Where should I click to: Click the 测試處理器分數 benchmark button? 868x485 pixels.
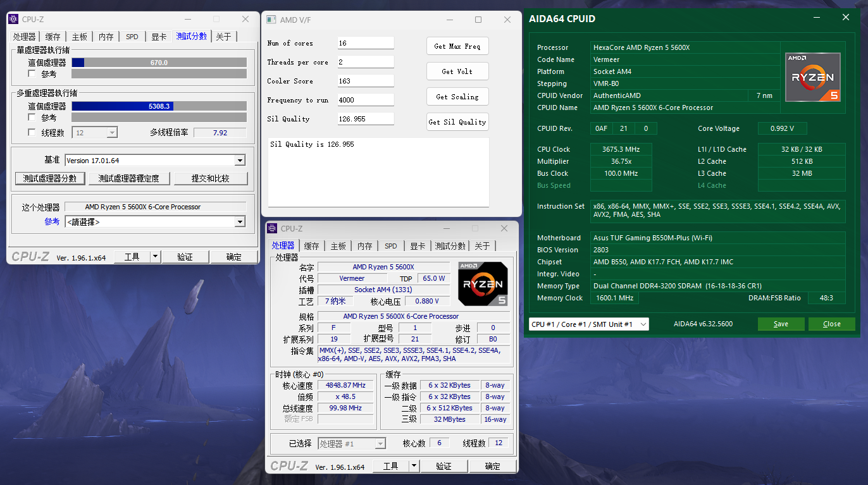click(x=50, y=179)
